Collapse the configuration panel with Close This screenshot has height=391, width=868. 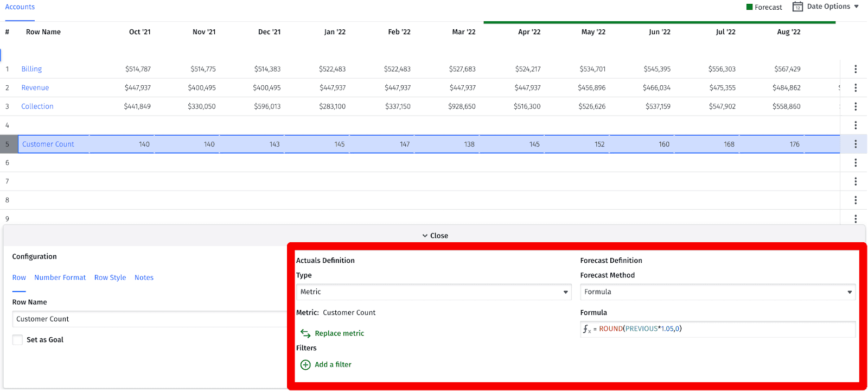click(x=435, y=236)
